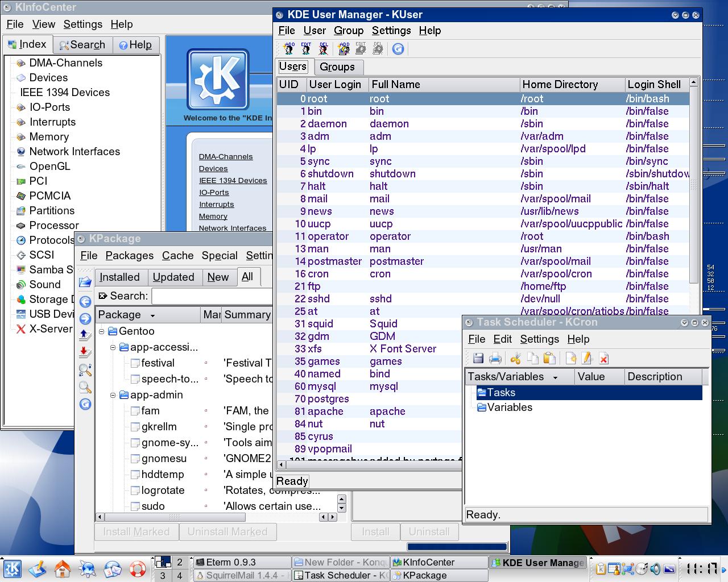
Task: Click the reload icon in KUser toolbar
Action: [398, 49]
